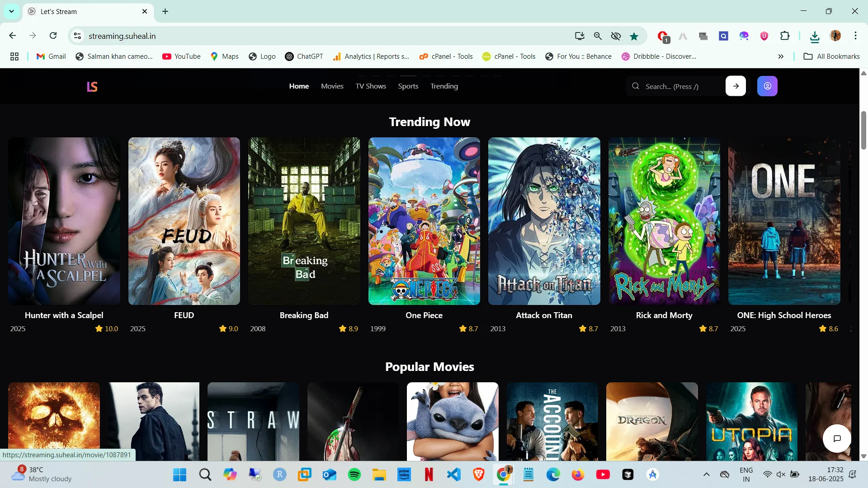
Task: Open the UTOPIA movie poster
Action: click(752, 422)
